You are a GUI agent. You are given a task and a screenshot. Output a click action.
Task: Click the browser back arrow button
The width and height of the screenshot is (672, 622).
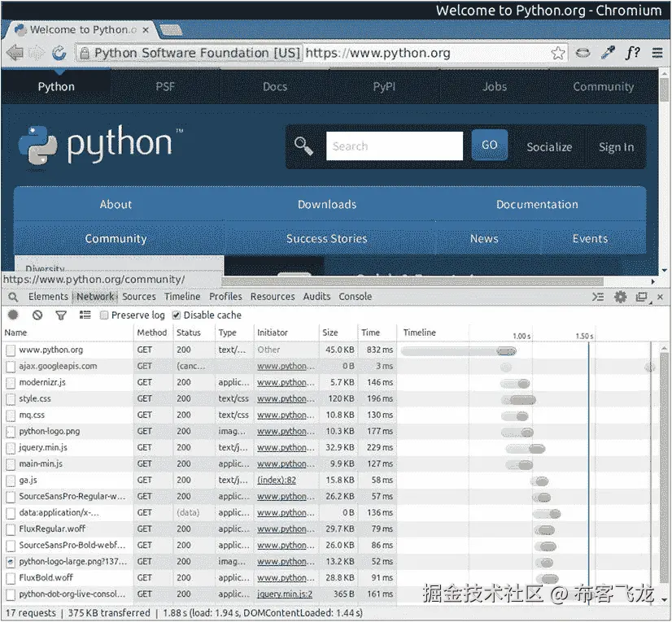click(15, 53)
